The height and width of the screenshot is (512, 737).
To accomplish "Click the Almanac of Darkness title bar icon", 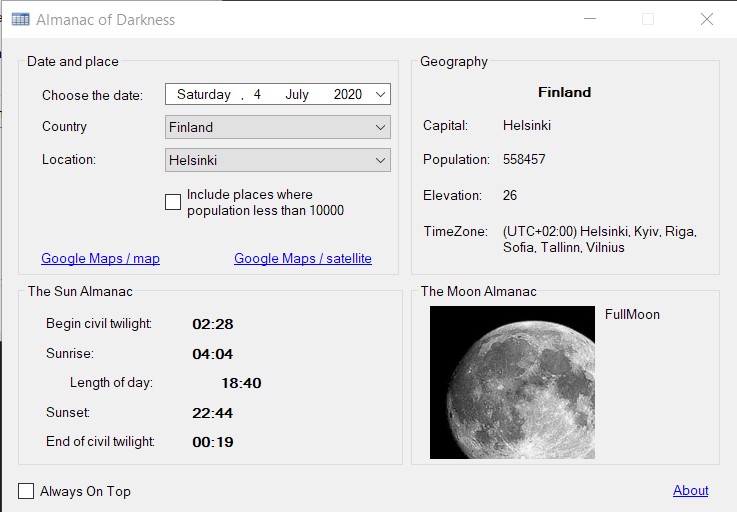I will (x=20, y=20).
